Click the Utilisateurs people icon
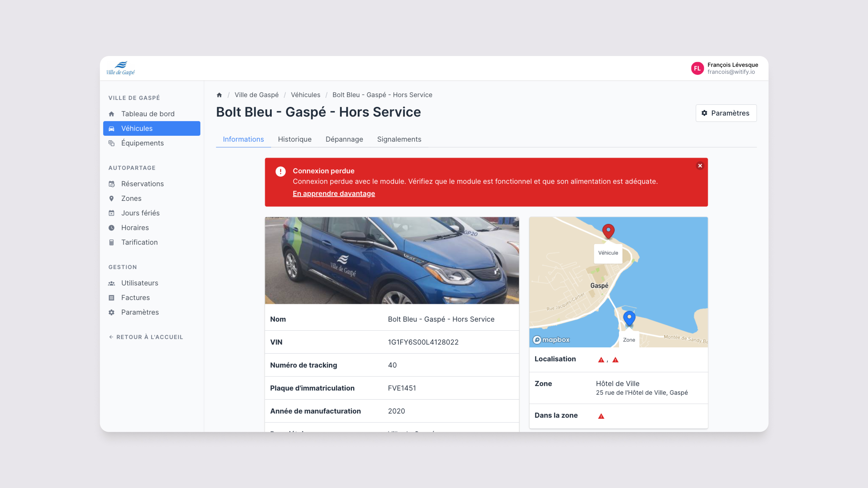868x488 pixels. [111, 283]
